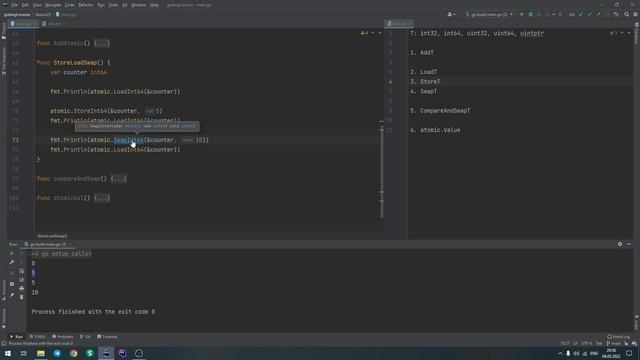Viewport: 640px width, 360px height.
Task: Open the OBS Studio taskbar icon
Action: [139, 353]
